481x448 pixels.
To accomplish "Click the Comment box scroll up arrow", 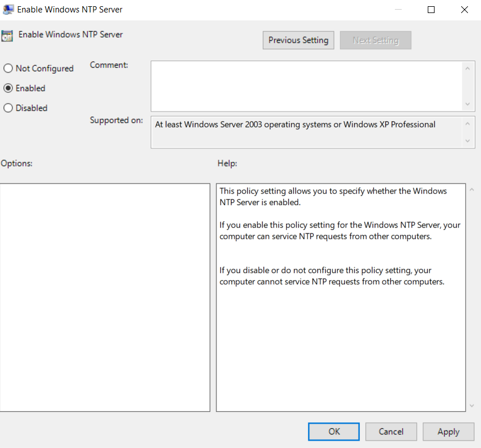I will [x=468, y=69].
